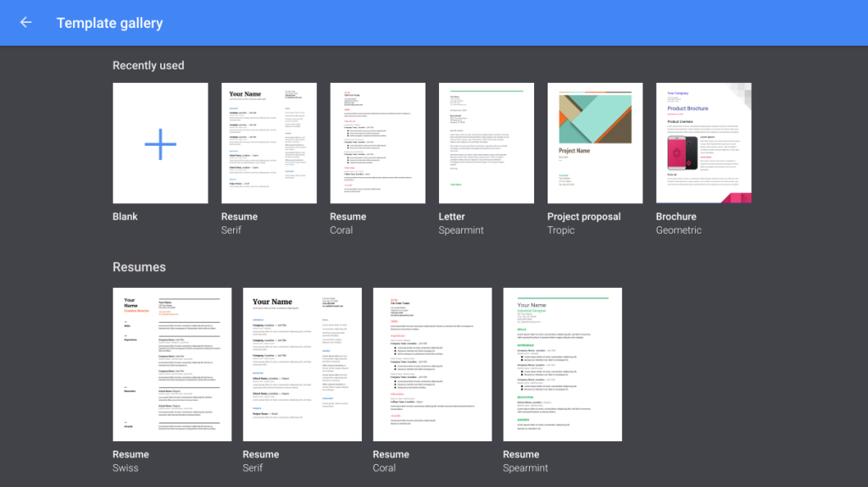Click the Recently used section heading
Image resolution: width=868 pixels, height=487 pixels.
pos(148,65)
